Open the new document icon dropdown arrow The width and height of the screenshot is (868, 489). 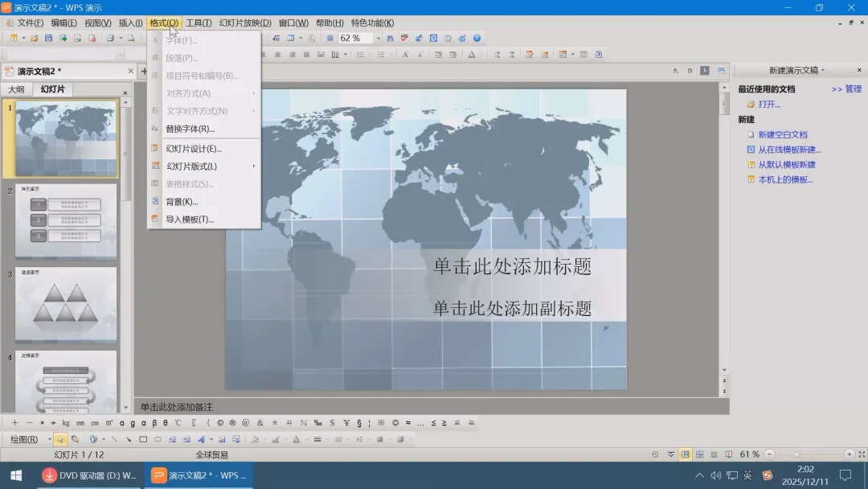[23, 39]
